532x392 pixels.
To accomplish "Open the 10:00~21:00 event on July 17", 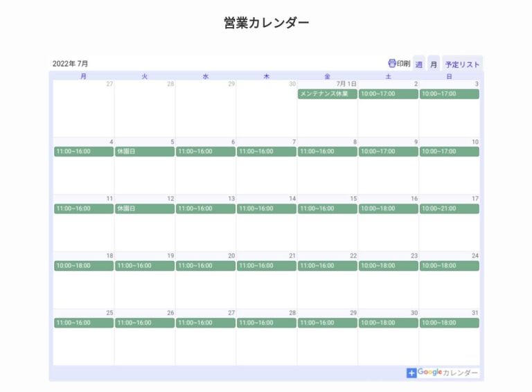I will [x=449, y=208].
